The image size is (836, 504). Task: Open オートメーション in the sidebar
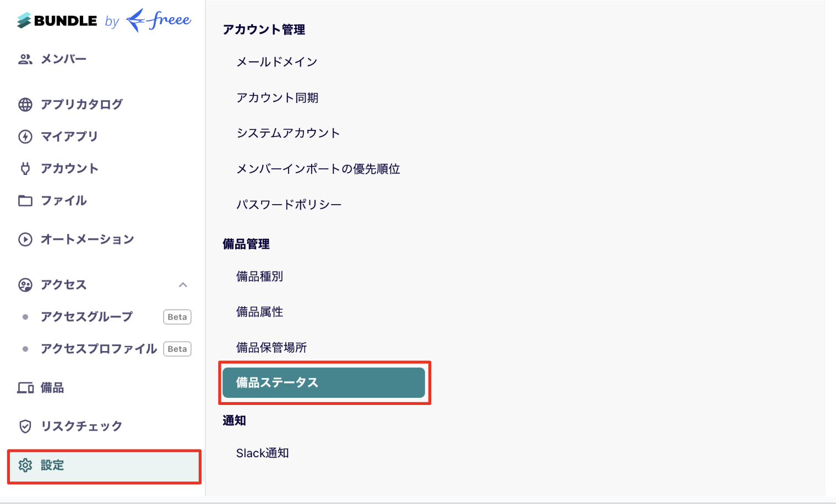88,239
